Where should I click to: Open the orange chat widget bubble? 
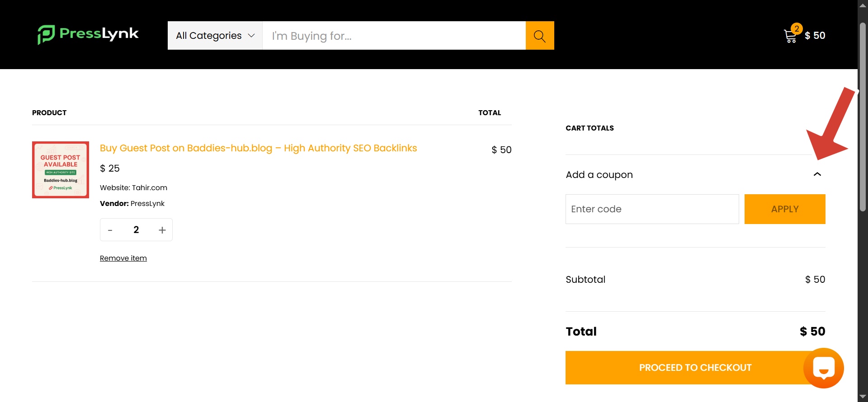pos(824,368)
